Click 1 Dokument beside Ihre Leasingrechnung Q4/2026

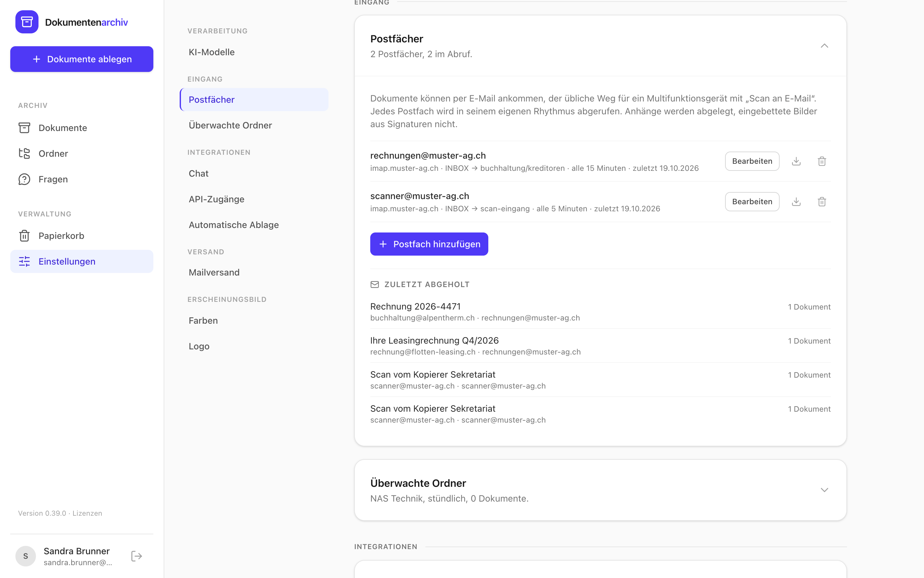809,341
